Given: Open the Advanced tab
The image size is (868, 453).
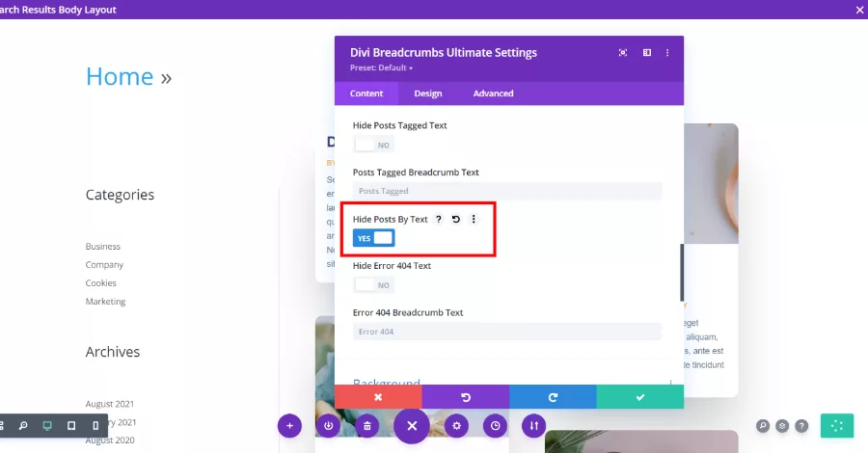Looking at the screenshot, I should tap(493, 93).
